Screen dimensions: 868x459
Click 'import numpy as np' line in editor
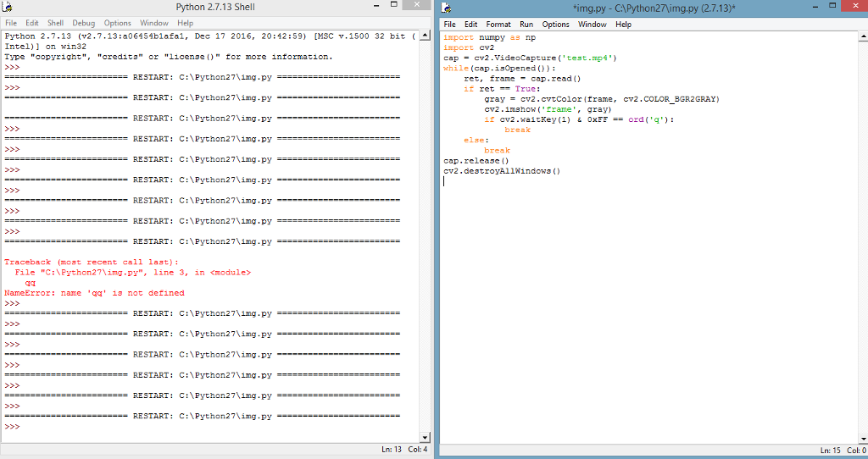point(489,37)
